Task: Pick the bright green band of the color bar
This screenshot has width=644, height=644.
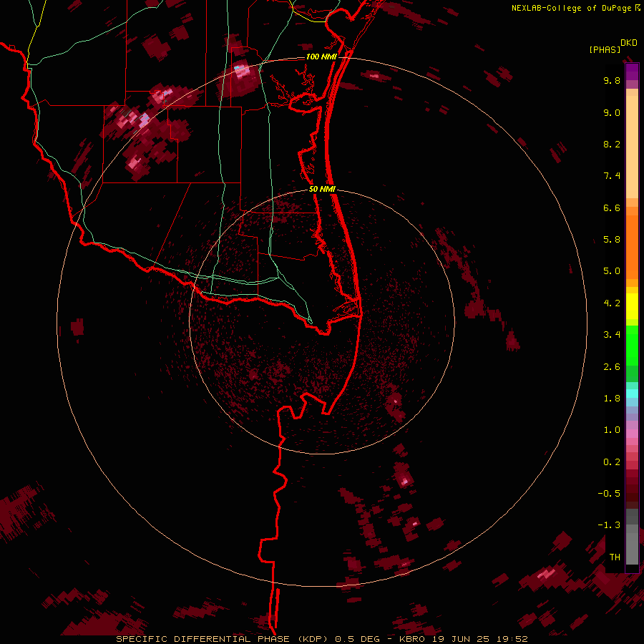Action: [632, 345]
